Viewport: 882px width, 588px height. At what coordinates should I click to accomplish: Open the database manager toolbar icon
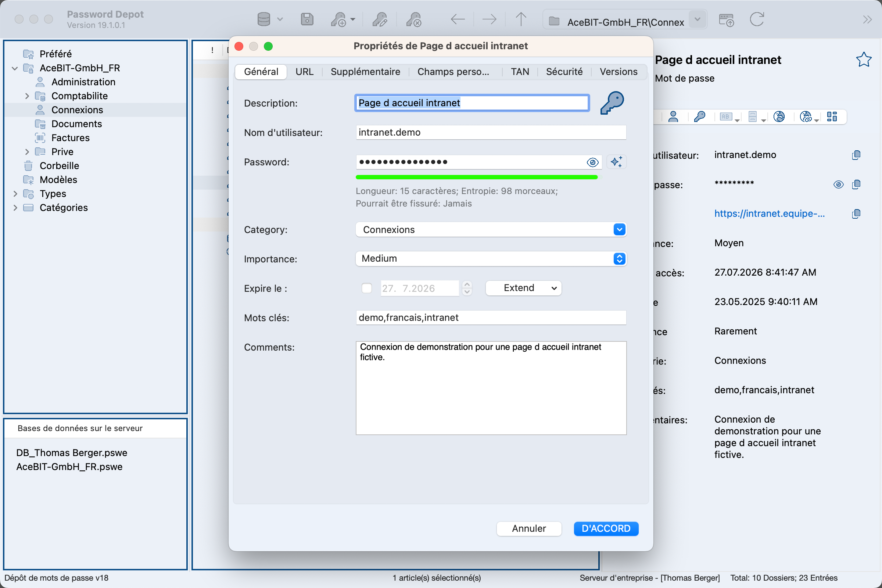click(264, 19)
